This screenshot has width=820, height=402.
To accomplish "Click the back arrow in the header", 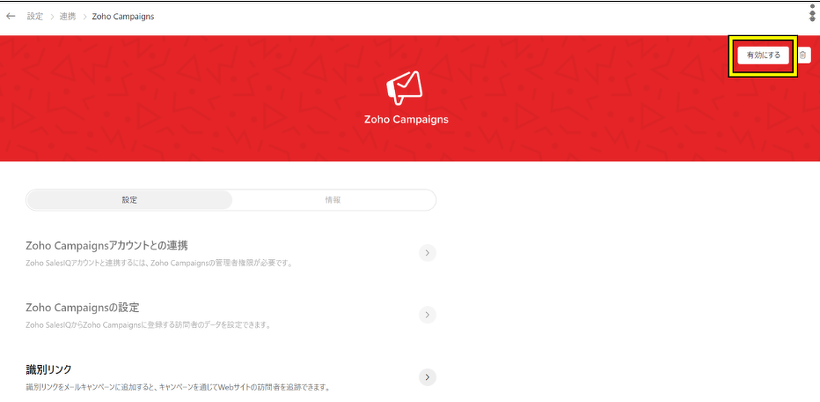I will tap(11, 17).
